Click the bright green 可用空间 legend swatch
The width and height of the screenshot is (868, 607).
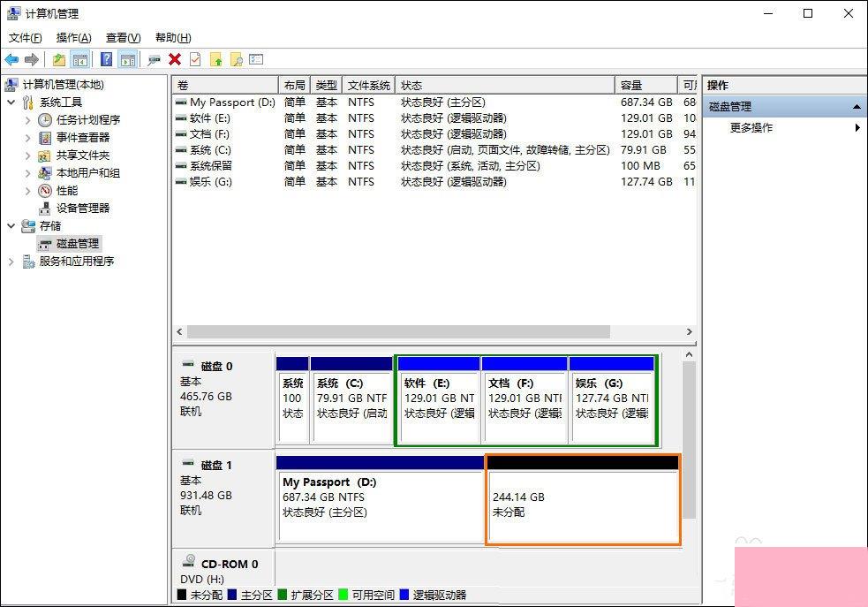pos(343,595)
